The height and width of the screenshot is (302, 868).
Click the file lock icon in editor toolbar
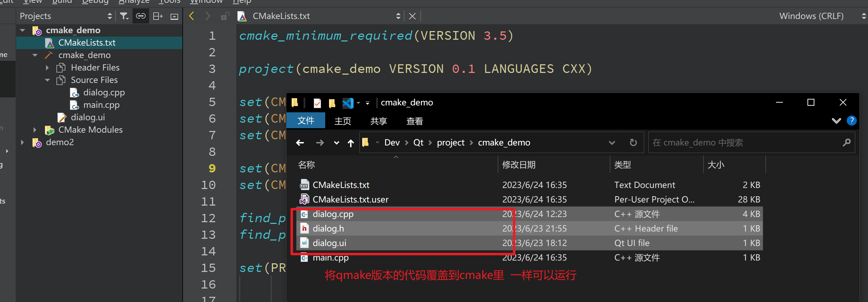coord(225,16)
